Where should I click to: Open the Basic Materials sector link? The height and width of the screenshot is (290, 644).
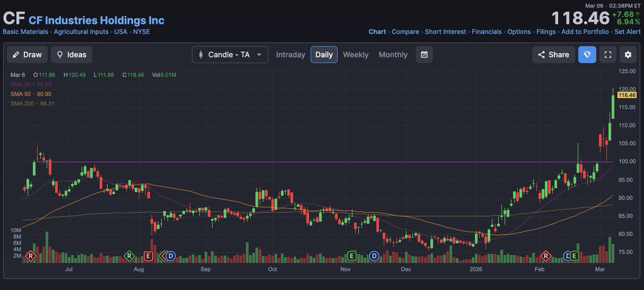(x=25, y=32)
